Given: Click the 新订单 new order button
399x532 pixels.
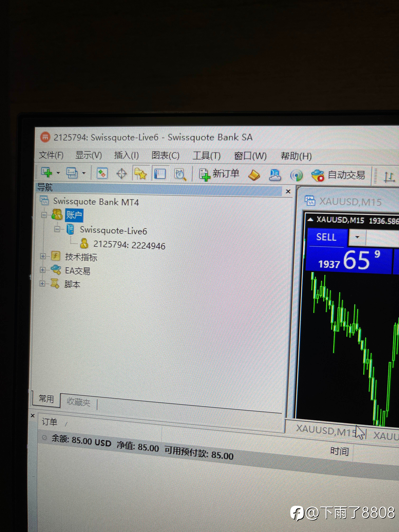Looking at the screenshot, I should click(219, 174).
